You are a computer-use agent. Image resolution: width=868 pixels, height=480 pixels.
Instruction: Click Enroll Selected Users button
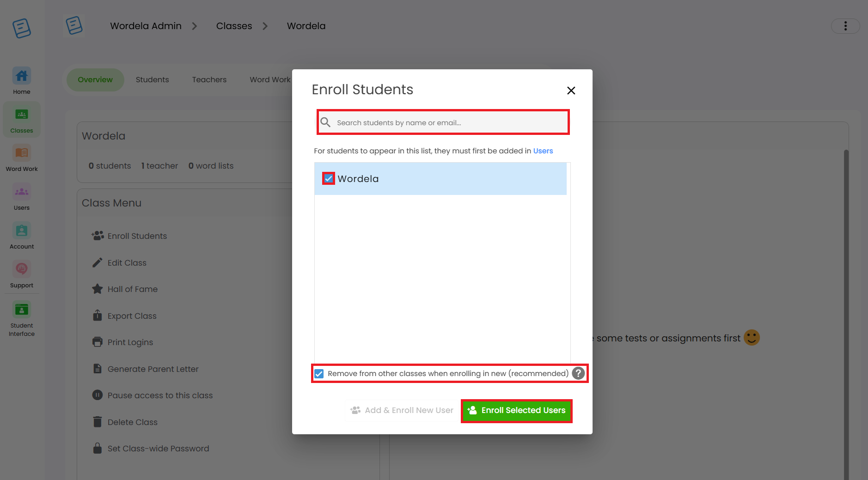[517, 411]
